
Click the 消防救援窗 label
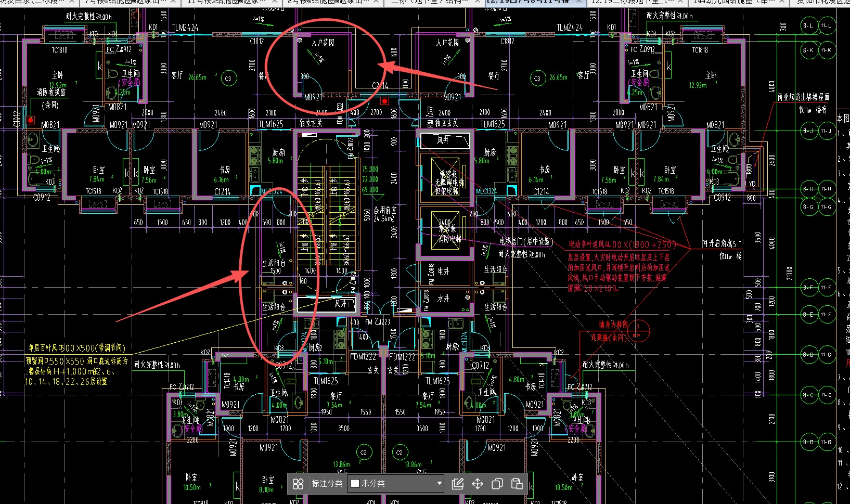51,92
